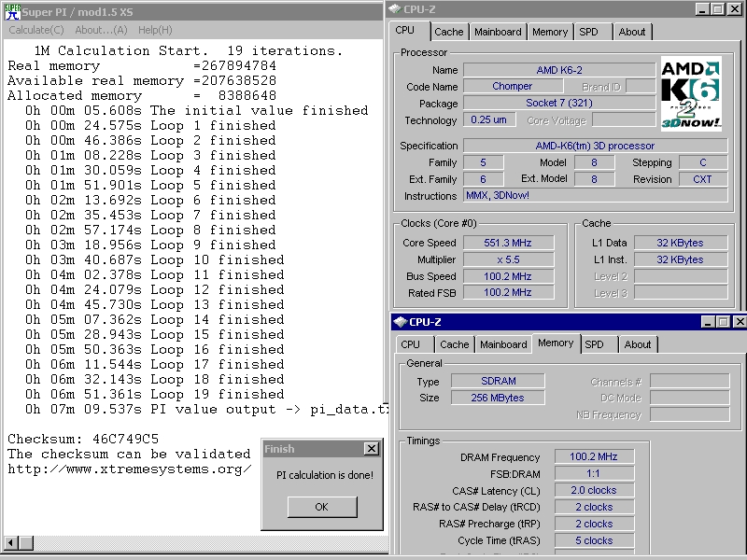Screen dimensions: 747x560
Task: Switch to Memory tab in top CPU-Z window
Action: click(x=550, y=32)
